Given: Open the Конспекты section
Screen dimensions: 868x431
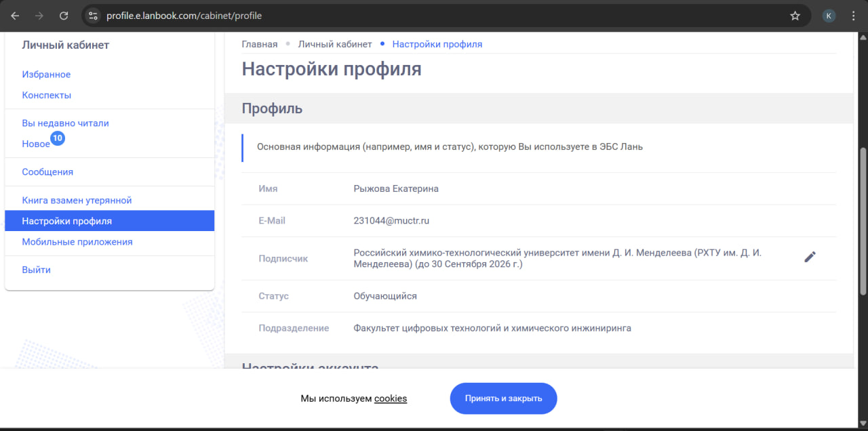Looking at the screenshot, I should (x=47, y=95).
